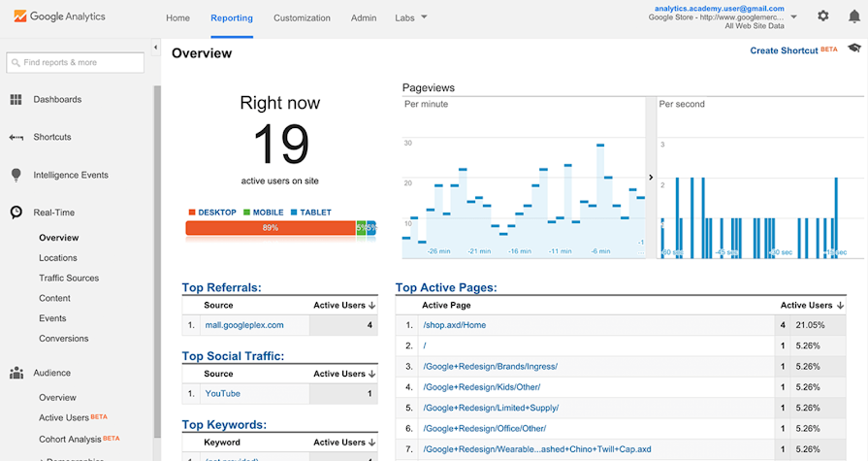The height and width of the screenshot is (461, 868).
Task: Click mall.googleplex.com referral source
Action: [244, 325]
